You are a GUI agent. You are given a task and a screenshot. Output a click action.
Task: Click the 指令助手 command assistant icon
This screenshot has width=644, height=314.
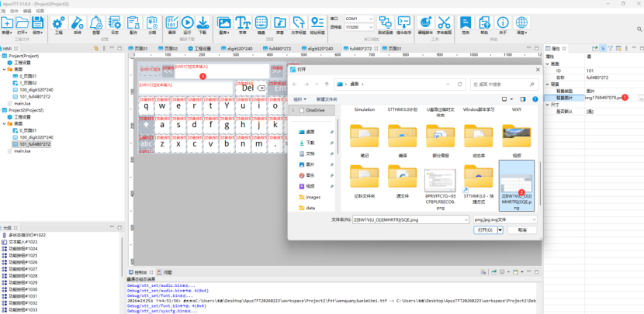[404, 25]
